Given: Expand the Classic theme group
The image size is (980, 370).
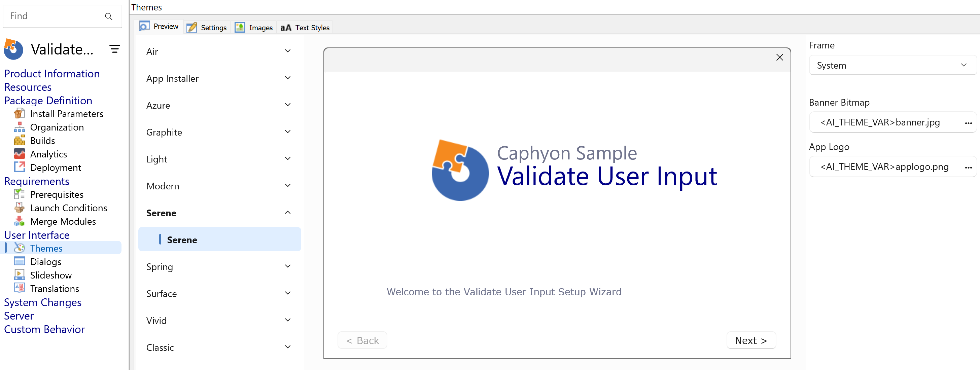Looking at the screenshot, I should click(x=288, y=347).
